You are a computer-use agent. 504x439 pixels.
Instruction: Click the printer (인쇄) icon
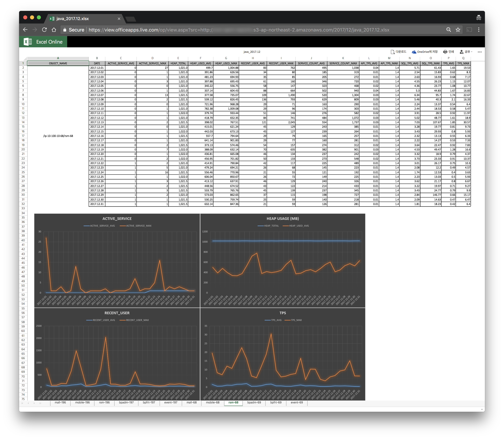pos(445,52)
